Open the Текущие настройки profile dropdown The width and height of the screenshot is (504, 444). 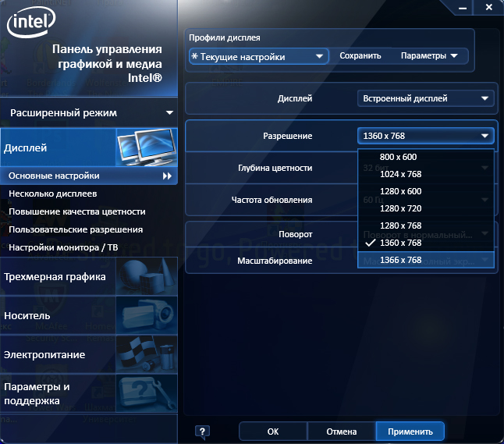click(x=258, y=57)
